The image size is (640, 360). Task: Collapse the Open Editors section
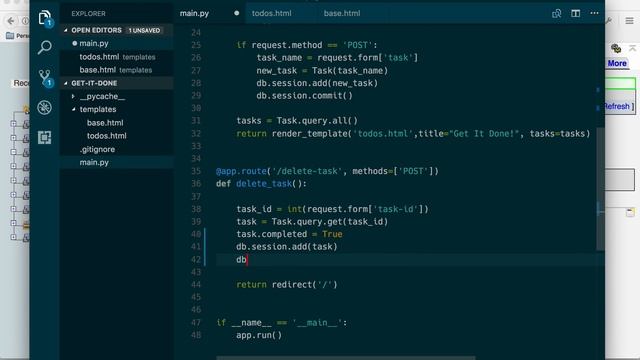[x=66, y=30]
